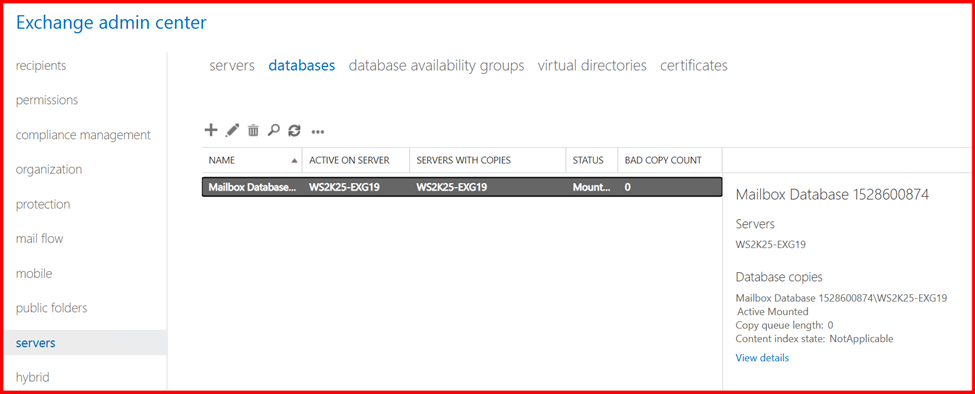Click WS2K25-EXG19 under Active on Server

click(x=344, y=187)
